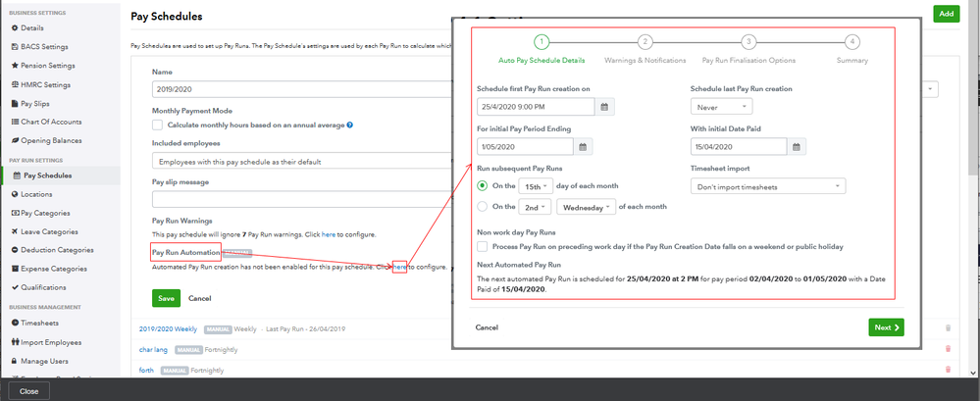Viewport: 980px width, 401px height.
Task: Click the Import Employees people icon
Action: (x=15, y=342)
